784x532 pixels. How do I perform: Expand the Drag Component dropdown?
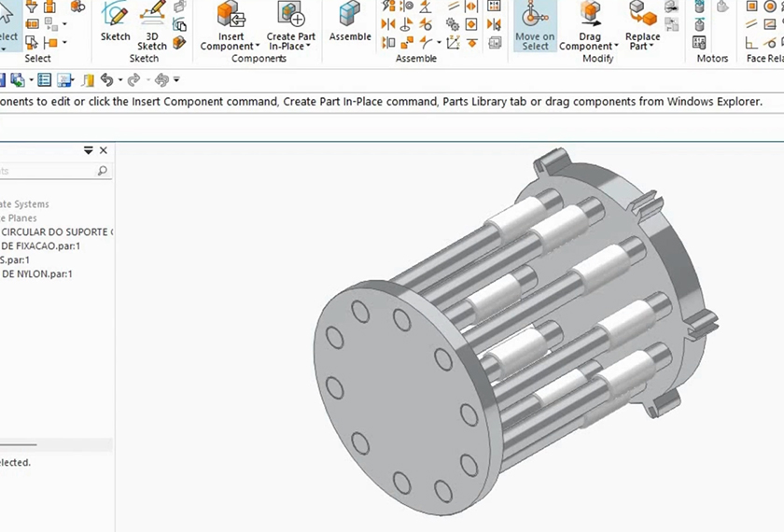coord(616,47)
